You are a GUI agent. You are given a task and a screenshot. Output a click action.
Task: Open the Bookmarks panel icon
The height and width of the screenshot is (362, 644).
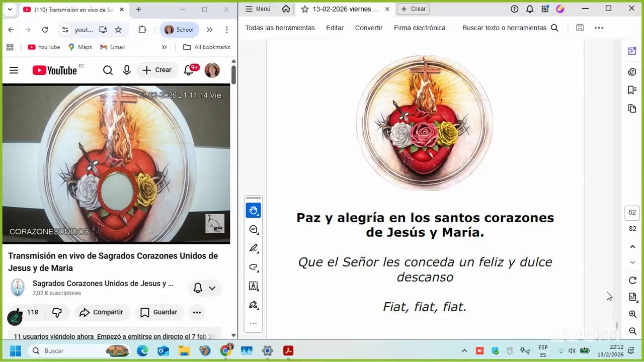point(632,90)
